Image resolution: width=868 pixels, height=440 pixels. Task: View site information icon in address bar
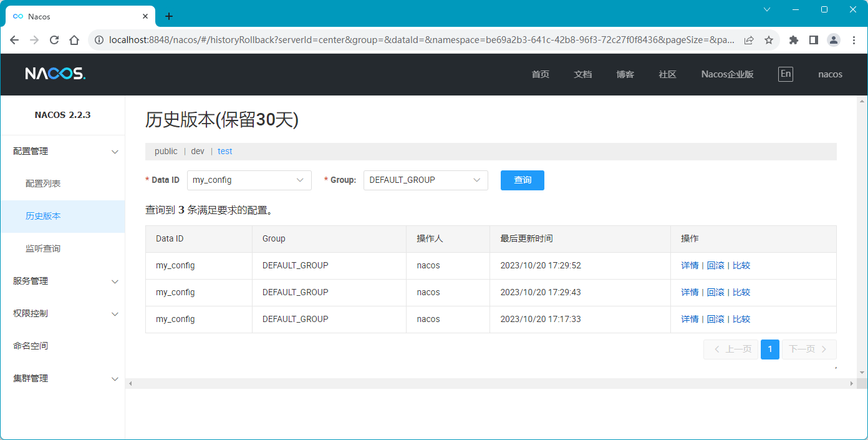point(99,40)
